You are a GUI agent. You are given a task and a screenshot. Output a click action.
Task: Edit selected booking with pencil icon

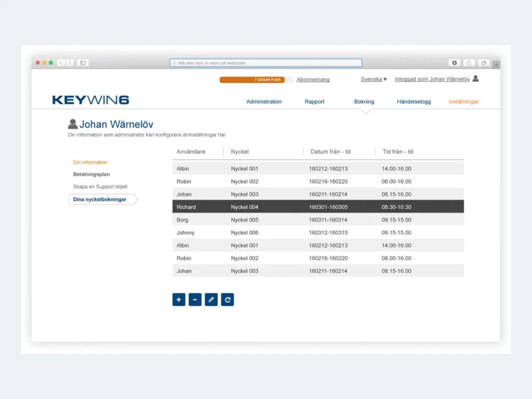click(x=211, y=300)
